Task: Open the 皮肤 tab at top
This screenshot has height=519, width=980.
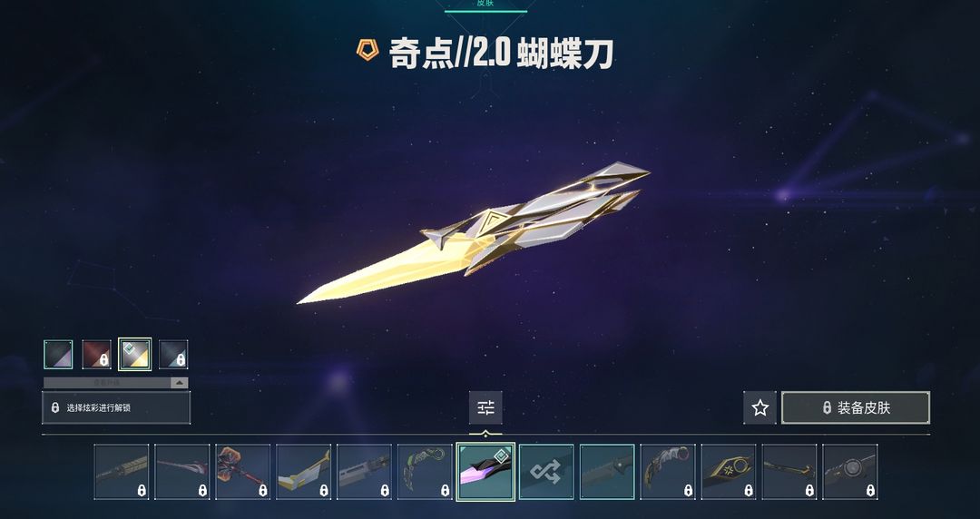Action: click(x=485, y=4)
